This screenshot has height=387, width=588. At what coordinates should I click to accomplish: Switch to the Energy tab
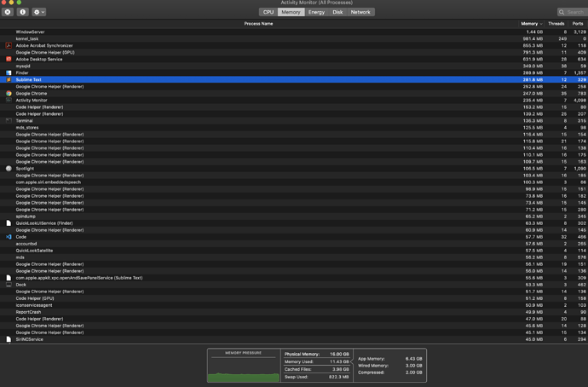click(316, 12)
